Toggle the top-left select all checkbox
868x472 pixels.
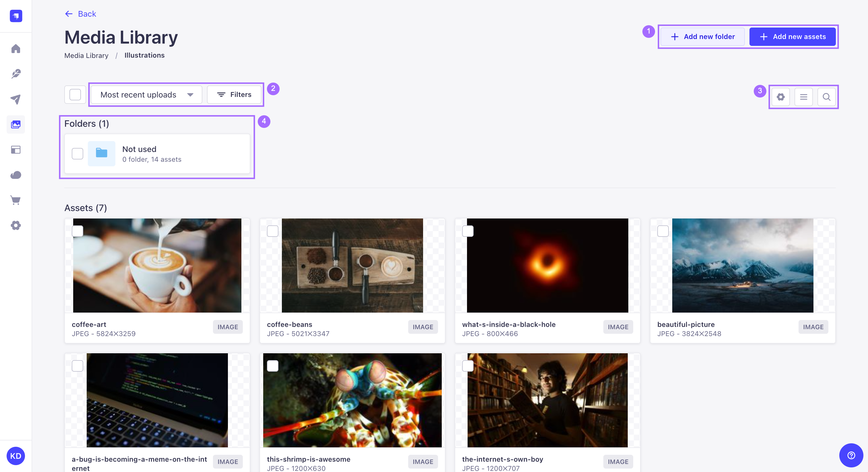click(75, 94)
